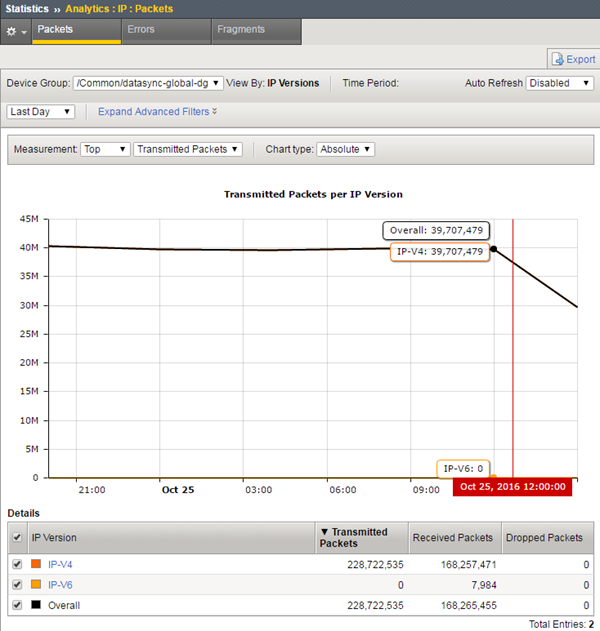The width and height of the screenshot is (600, 631).
Task: Open the gear settings menu
Action: (x=16, y=31)
